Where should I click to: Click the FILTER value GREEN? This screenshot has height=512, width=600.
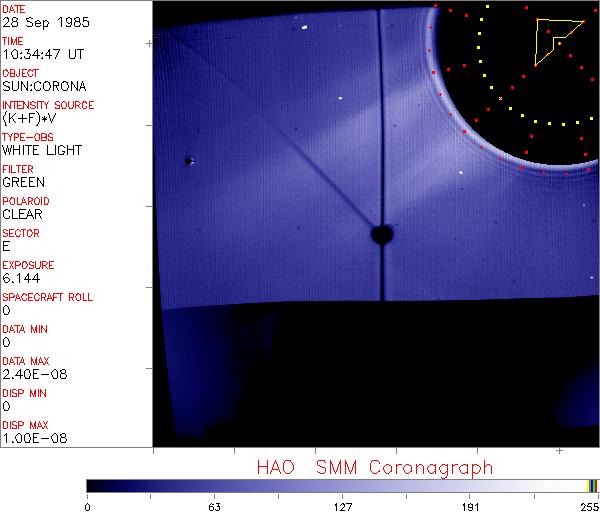(x=23, y=183)
